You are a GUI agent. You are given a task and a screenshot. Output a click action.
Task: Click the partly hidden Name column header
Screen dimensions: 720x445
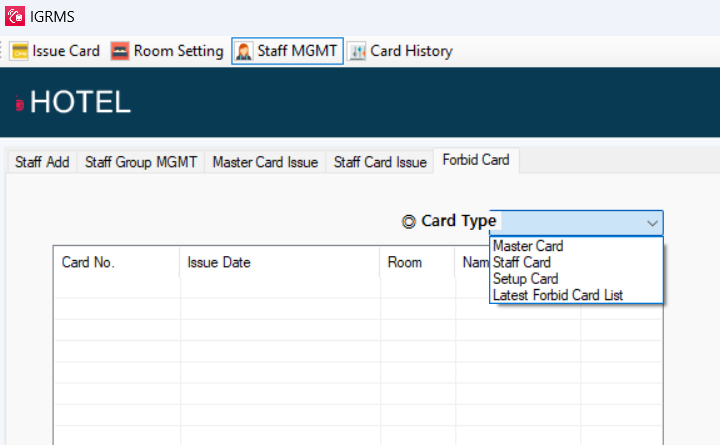coord(472,262)
